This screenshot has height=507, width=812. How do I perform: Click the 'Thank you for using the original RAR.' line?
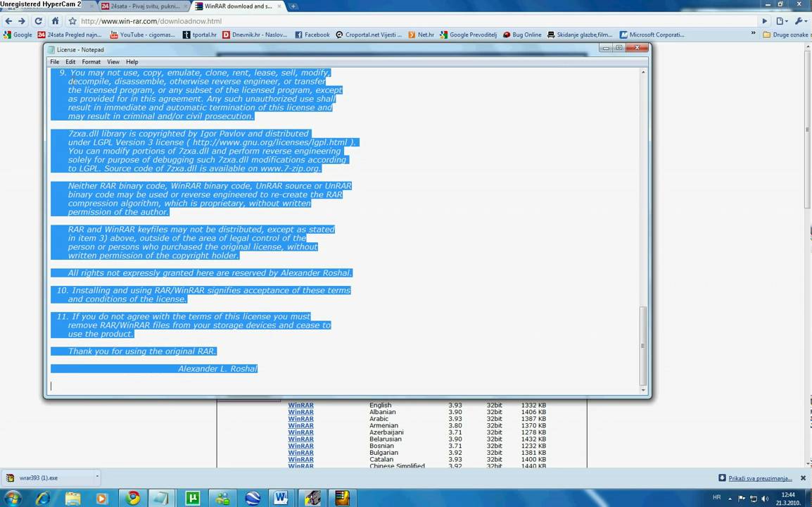142,351
